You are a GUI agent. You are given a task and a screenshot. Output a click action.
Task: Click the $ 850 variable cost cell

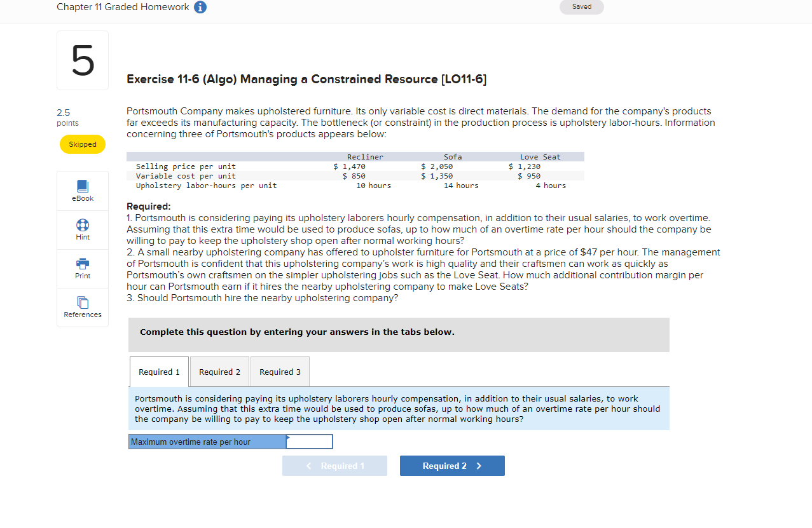354,176
